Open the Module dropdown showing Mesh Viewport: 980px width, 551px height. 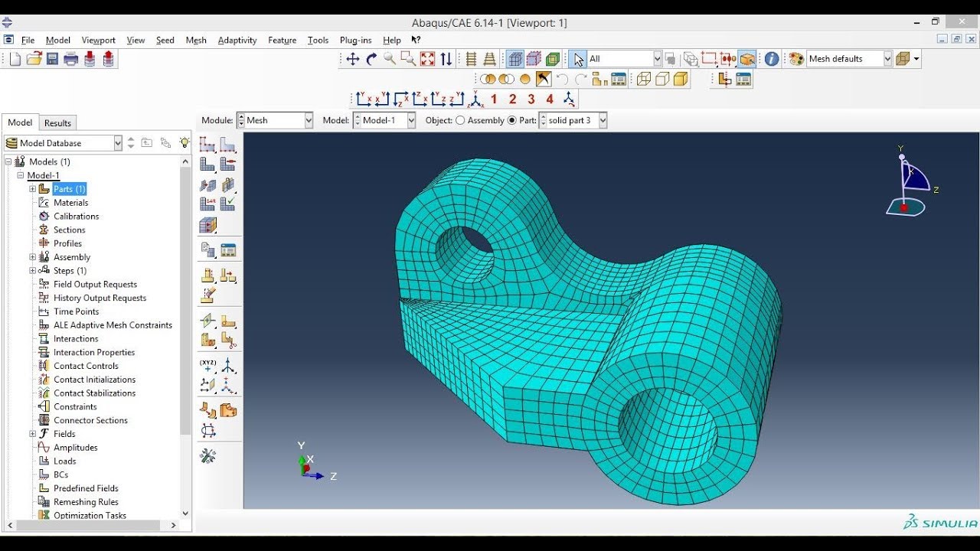275,120
